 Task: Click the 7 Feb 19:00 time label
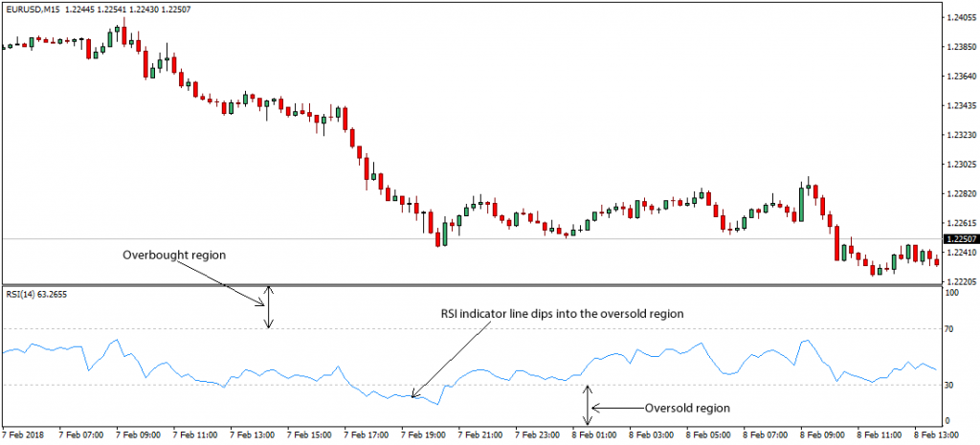click(x=422, y=434)
